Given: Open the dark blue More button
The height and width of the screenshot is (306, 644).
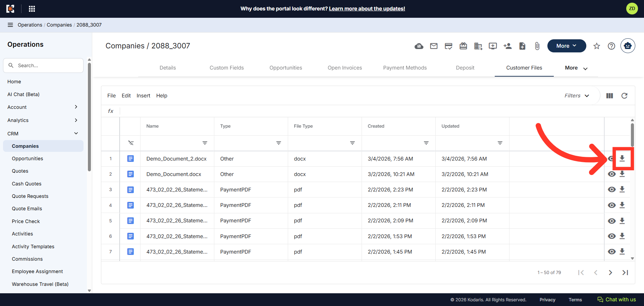Looking at the screenshot, I should pyautogui.click(x=567, y=46).
